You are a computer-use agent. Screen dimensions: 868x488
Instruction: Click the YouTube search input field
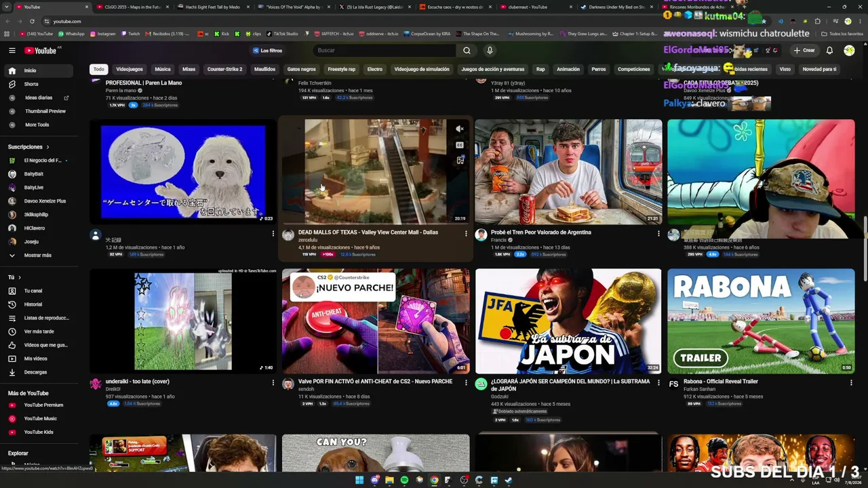(x=384, y=50)
